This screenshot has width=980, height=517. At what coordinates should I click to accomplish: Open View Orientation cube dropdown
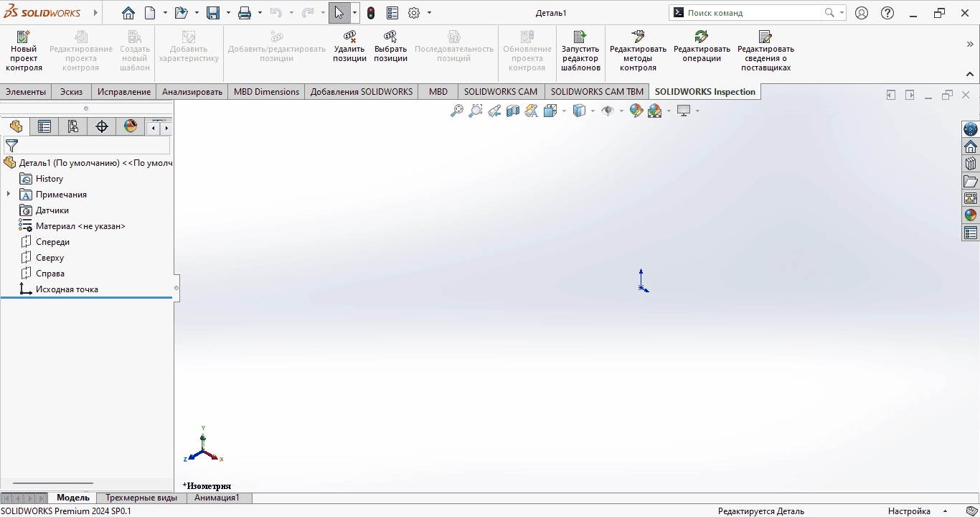[x=564, y=111]
